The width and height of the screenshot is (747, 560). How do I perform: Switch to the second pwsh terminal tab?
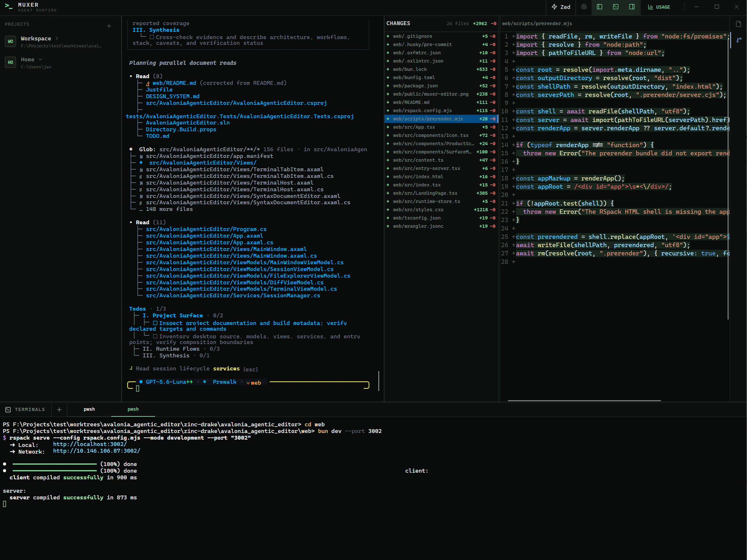point(133,409)
